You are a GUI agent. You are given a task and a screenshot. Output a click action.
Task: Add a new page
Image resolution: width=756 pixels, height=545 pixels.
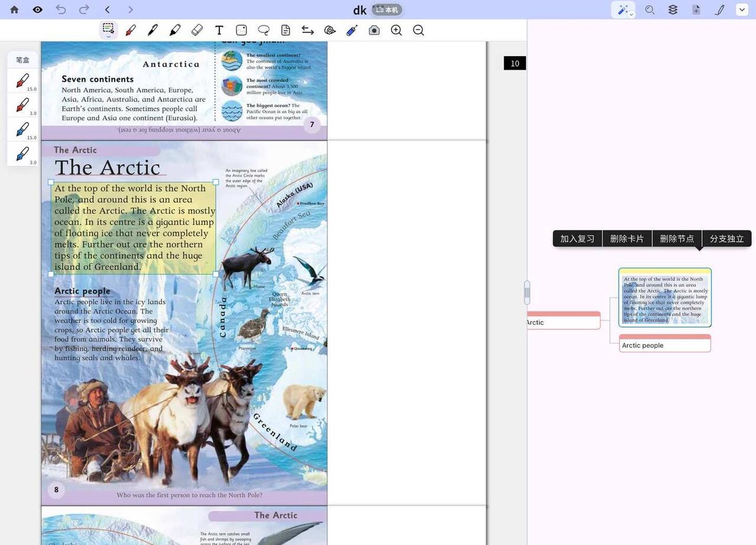click(696, 9)
